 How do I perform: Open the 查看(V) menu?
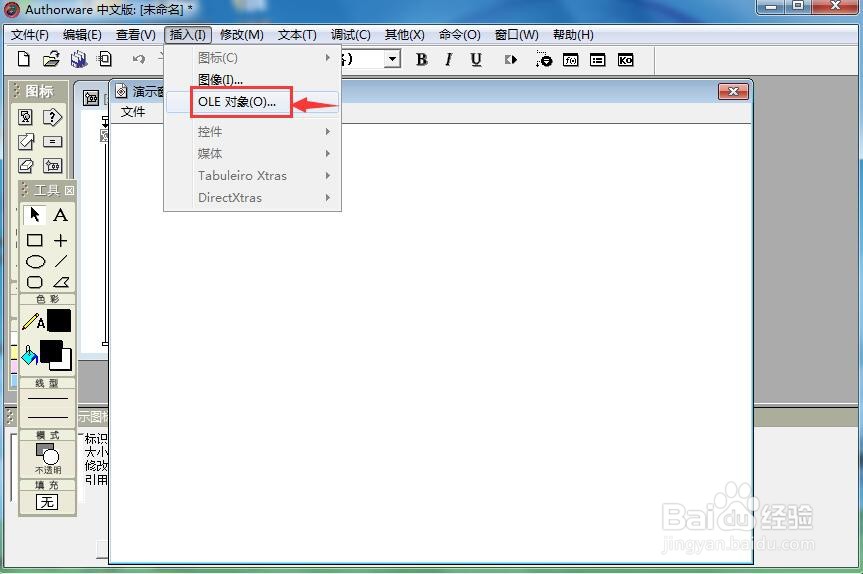point(135,35)
